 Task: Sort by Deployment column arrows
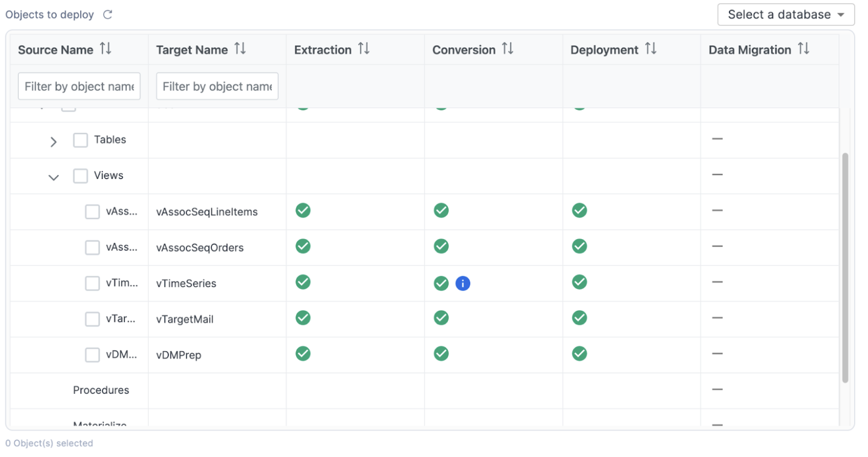(x=651, y=49)
